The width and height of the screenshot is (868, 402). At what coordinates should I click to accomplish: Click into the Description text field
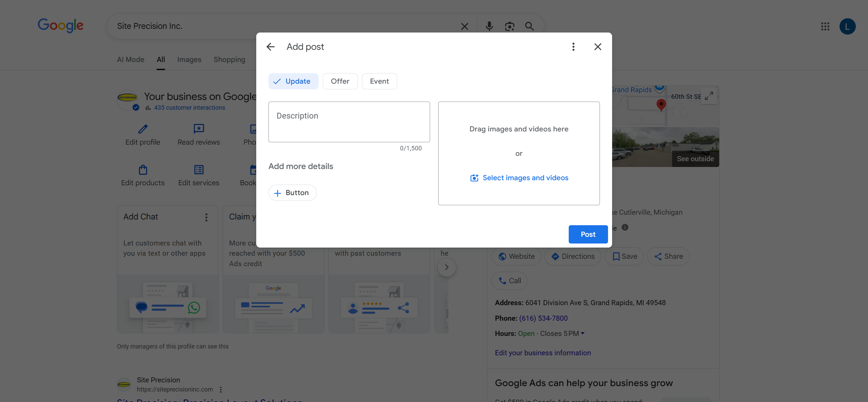pyautogui.click(x=349, y=122)
